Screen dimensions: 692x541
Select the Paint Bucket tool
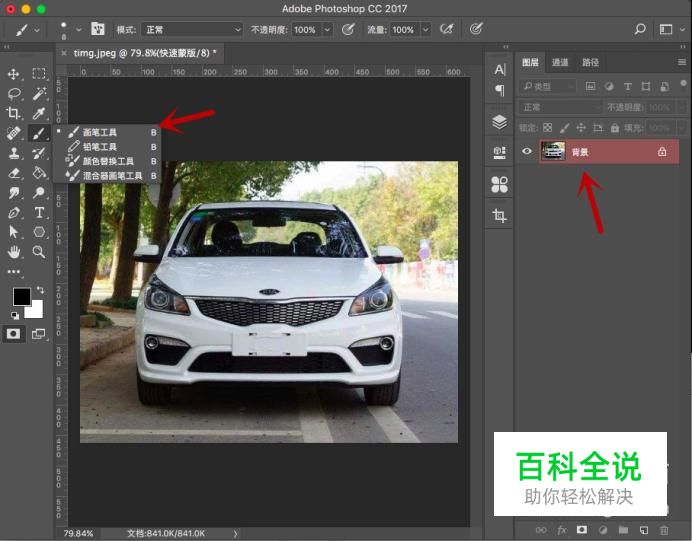pos(39,173)
